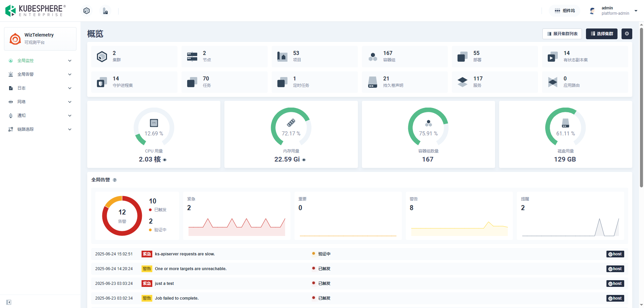
Task: Click the 选择集群 button
Action: coord(601,34)
